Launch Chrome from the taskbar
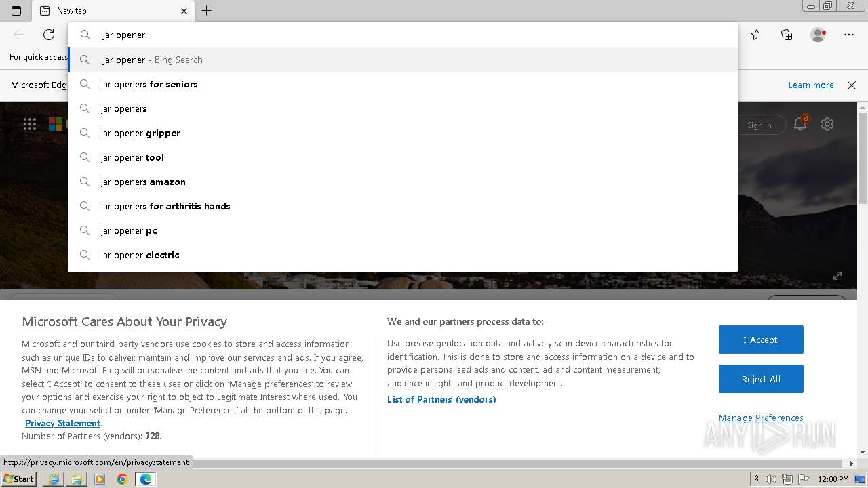 (123, 479)
